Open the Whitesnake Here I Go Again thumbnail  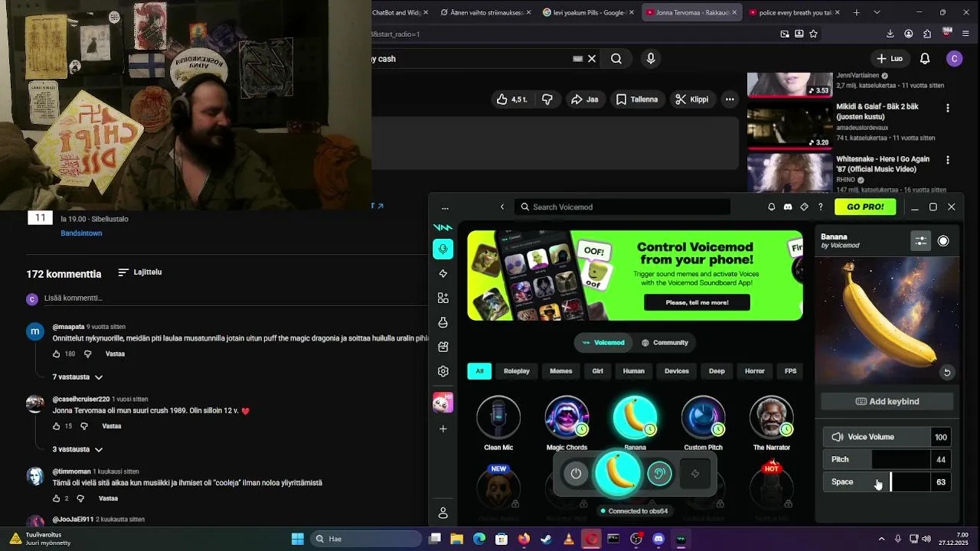(x=789, y=172)
